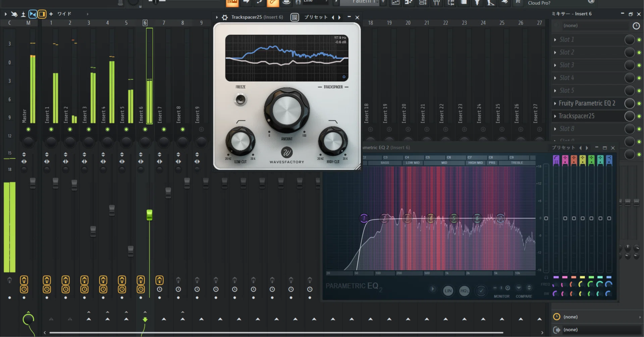
Task: Mute Insert 6 using its green LED
Action: tap(145, 129)
